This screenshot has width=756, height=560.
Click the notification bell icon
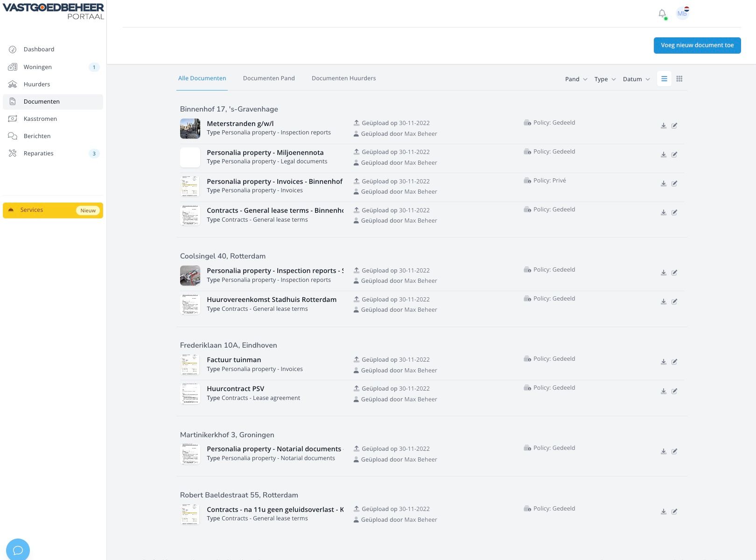pyautogui.click(x=662, y=14)
